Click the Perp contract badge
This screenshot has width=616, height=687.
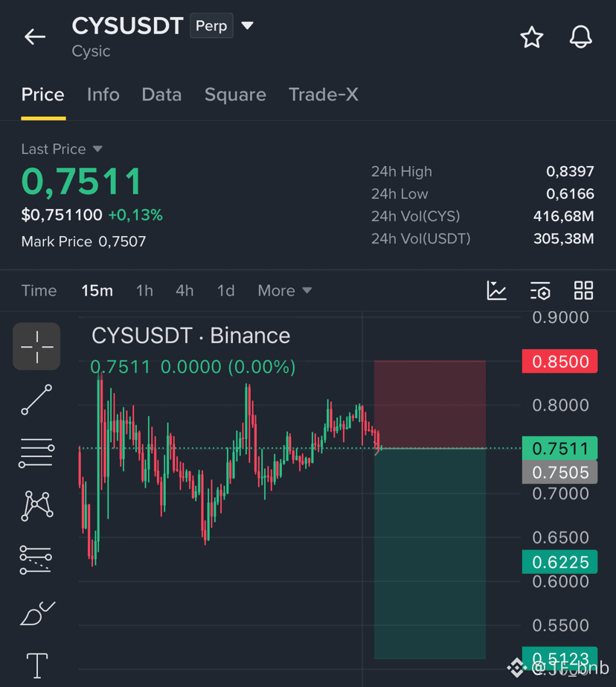(x=211, y=26)
